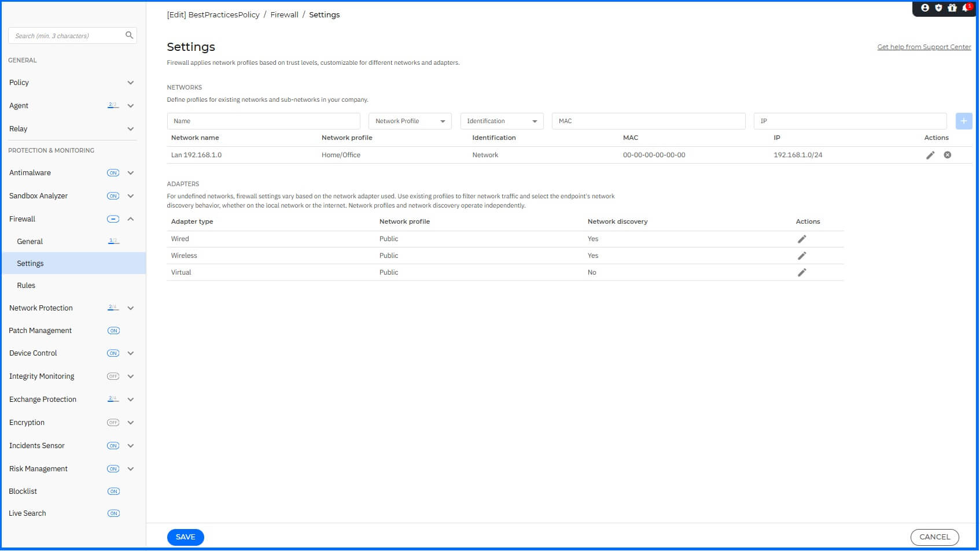
Task: Navigate to Firewall General settings
Action: (x=30, y=241)
